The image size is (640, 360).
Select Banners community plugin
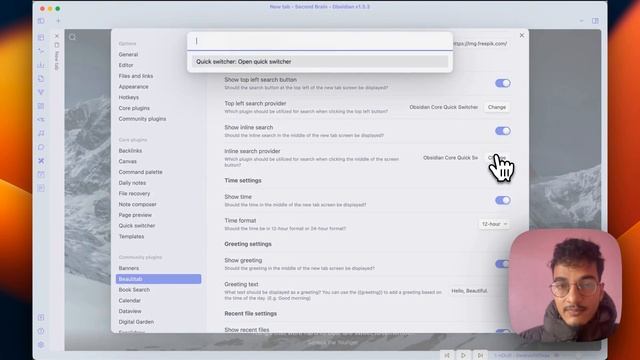[129, 268]
